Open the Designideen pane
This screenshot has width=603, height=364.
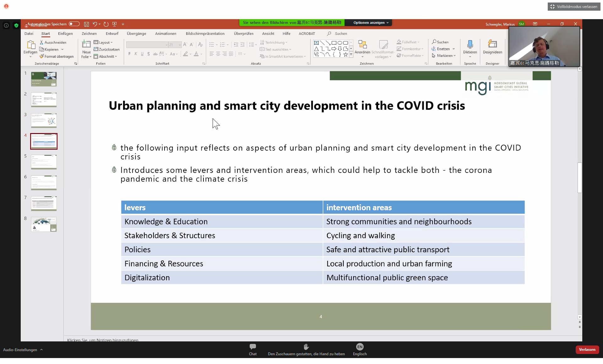pos(492,47)
